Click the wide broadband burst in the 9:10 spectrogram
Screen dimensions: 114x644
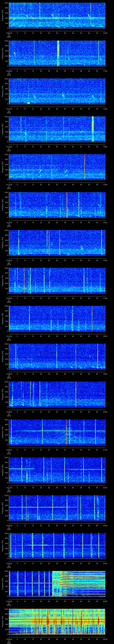(58, 53)
